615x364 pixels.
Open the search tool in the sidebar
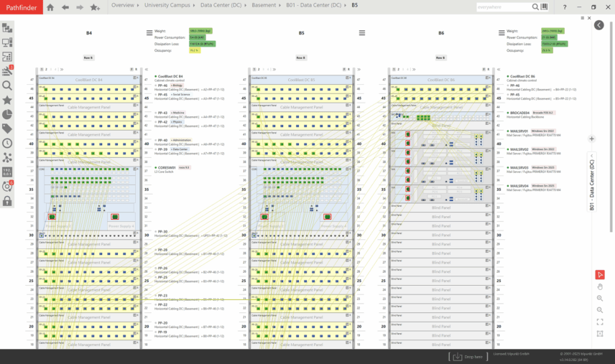pos(7,85)
